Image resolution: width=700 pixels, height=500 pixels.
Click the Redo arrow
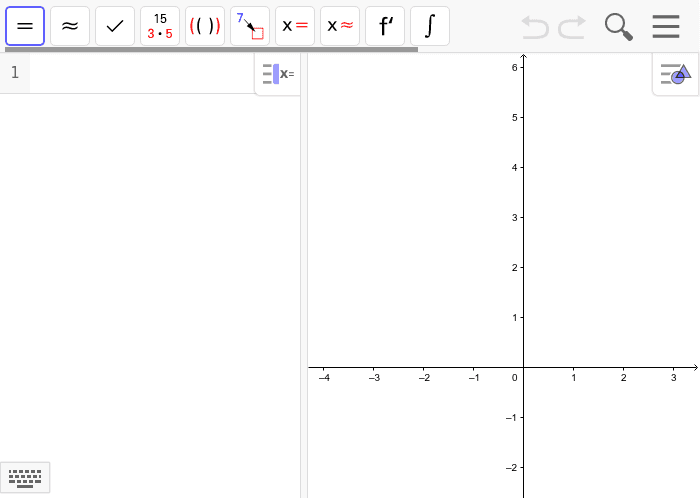click(x=572, y=27)
